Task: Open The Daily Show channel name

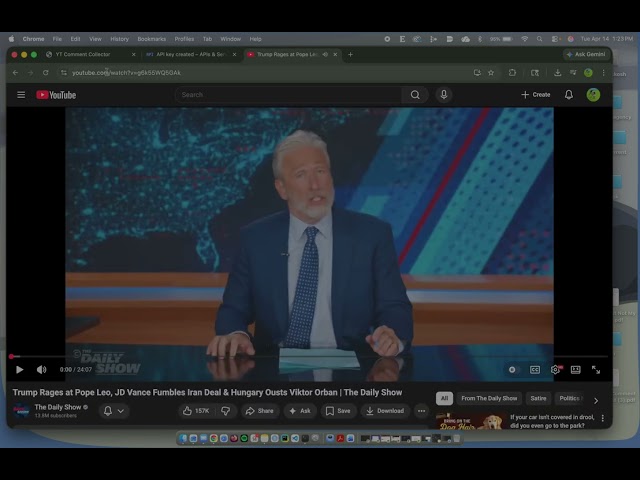Action: 58,407
